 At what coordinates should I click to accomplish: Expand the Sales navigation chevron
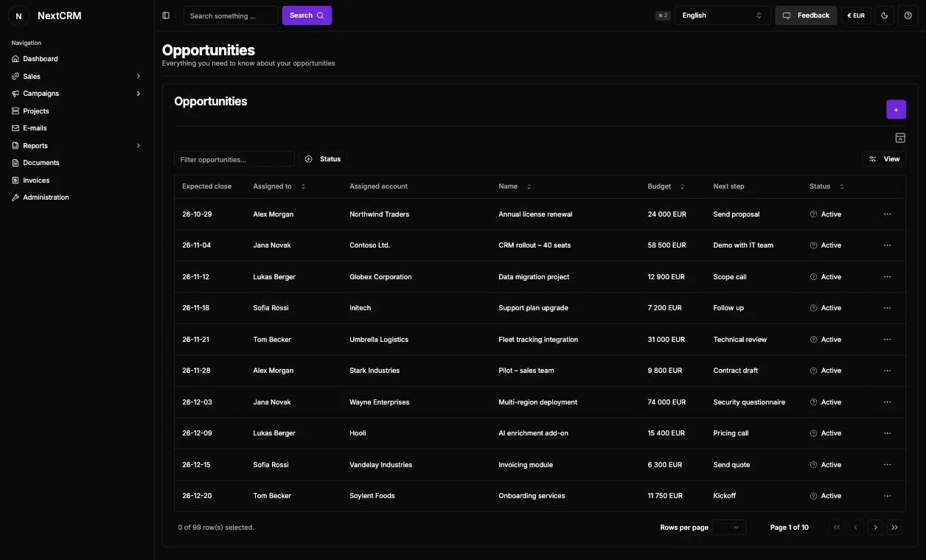coord(138,77)
